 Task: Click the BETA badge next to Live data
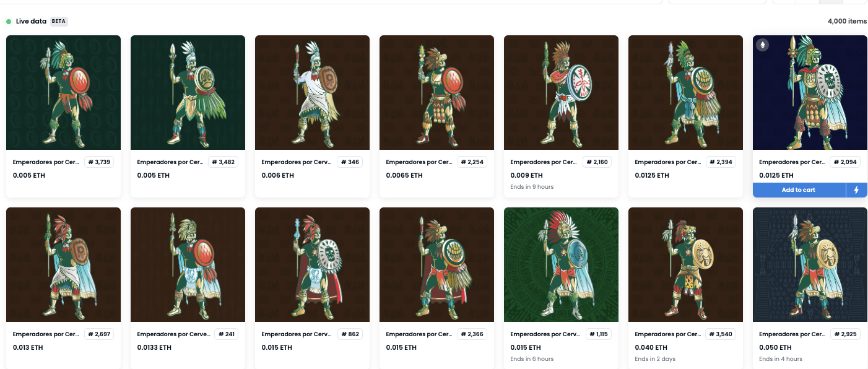(x=59, y=21)
